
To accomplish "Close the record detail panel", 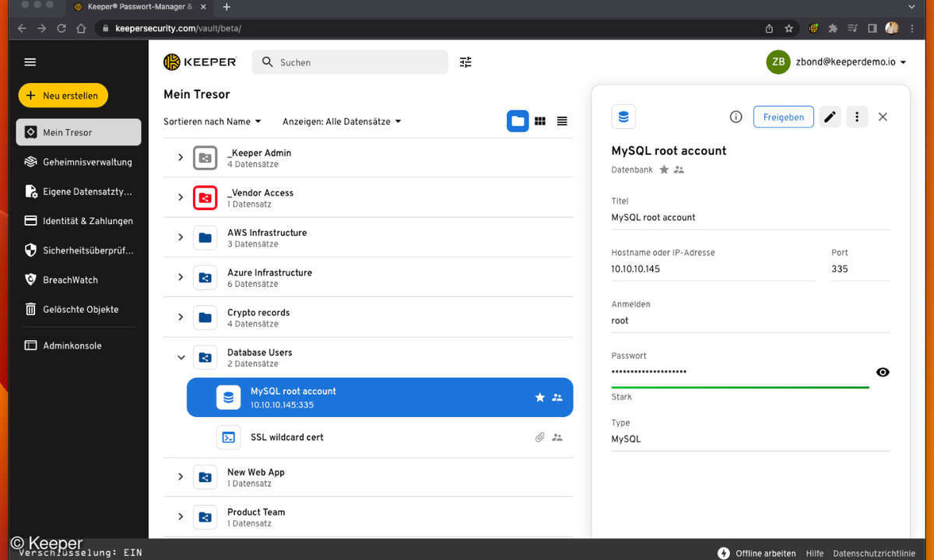I will tap(883, 117).
